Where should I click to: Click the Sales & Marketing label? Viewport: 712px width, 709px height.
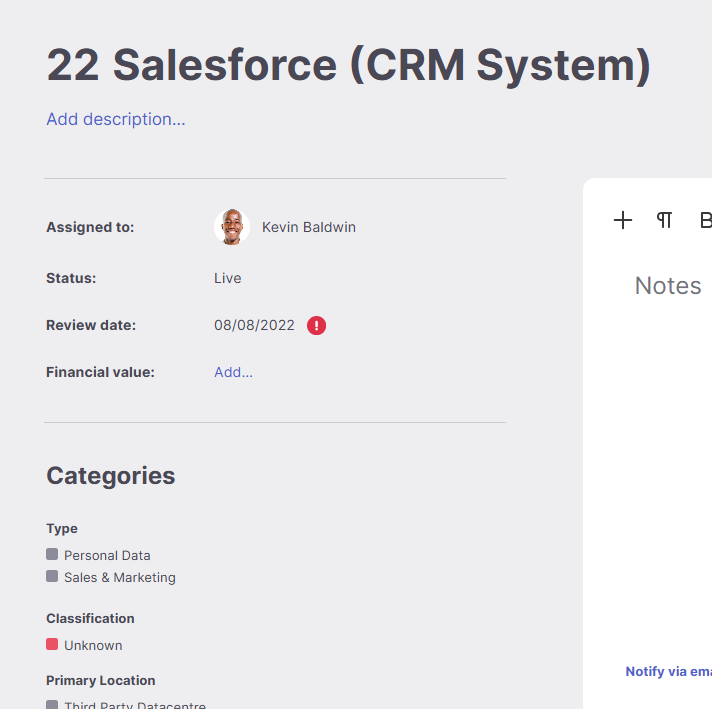coord(120,577)
